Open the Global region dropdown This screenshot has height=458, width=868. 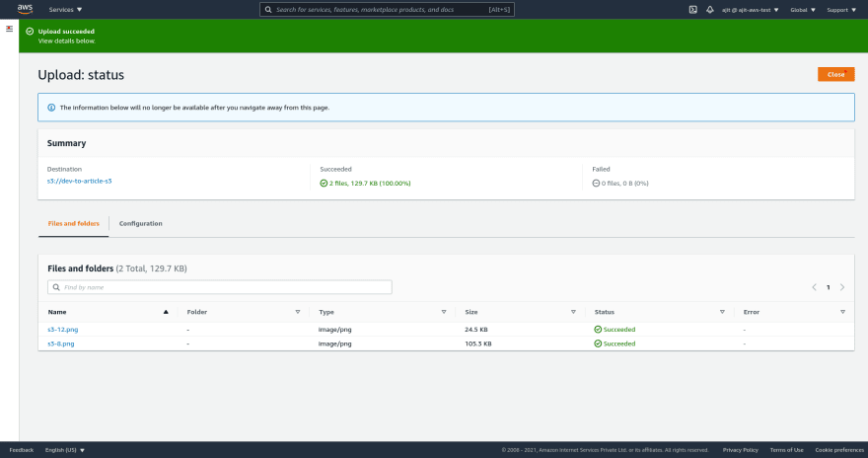(803, 10)
